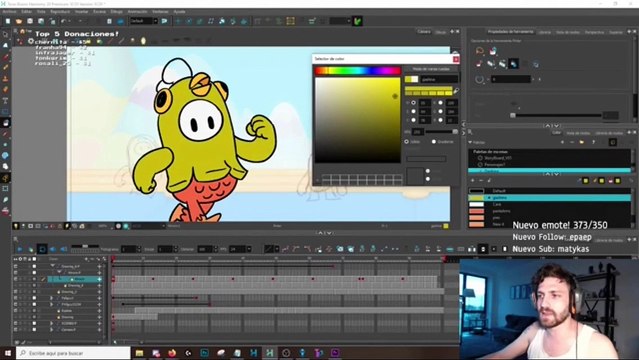Screen dimensions: 639x360
Task: Click the plus icon above the colour swatches
Action: 472,180
